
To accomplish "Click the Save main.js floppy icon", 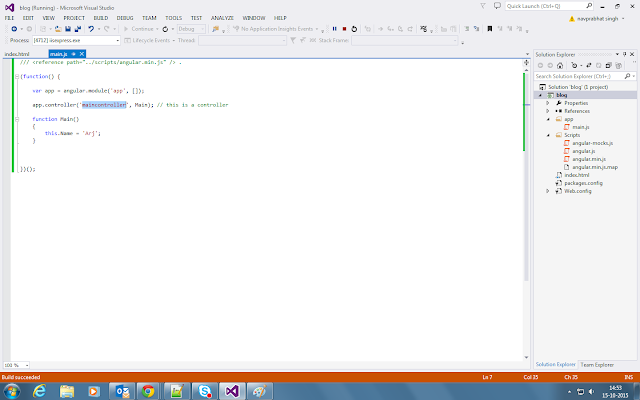I will coord(68,29).
